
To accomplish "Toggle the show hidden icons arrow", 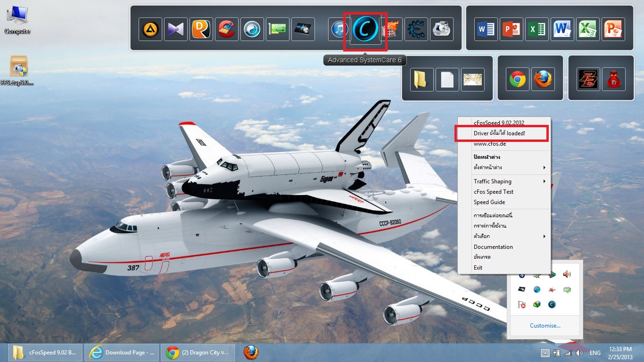I will point(545,353).
